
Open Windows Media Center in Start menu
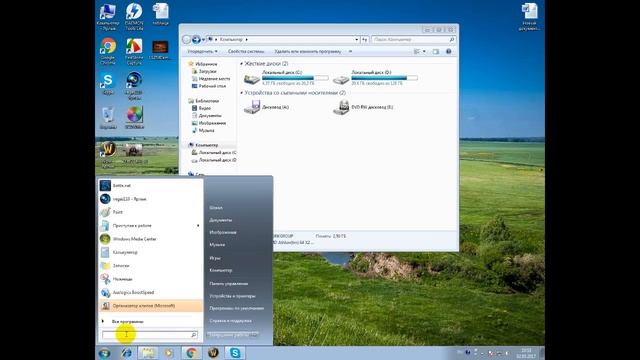pos(151,239)
